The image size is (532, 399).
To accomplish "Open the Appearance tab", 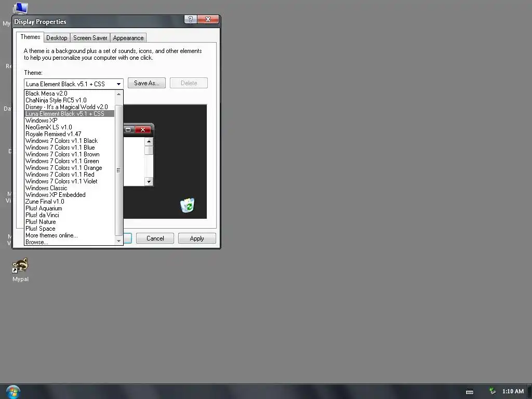I will pyautogui.click(x=128, y=37).
